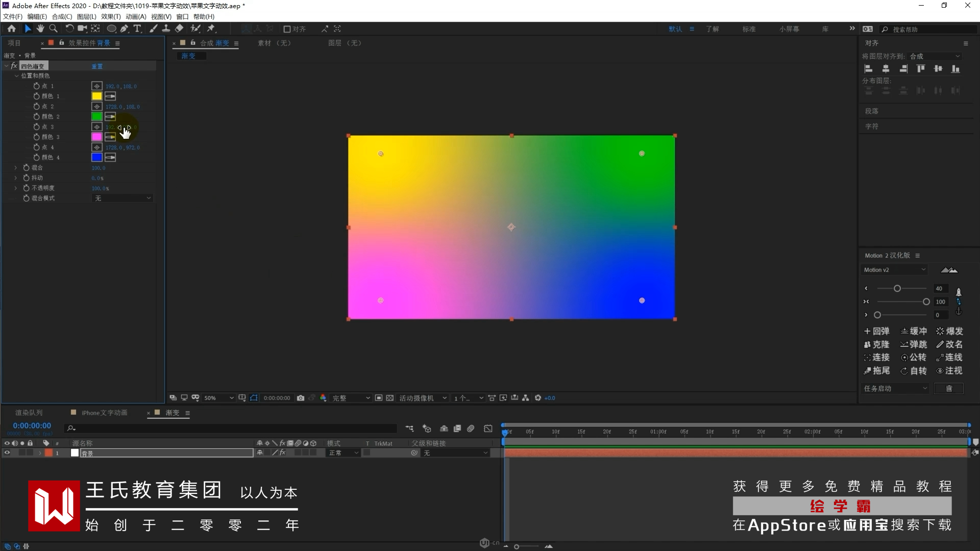The height and width of the screenshot is (551, 980).
Task: Toggle the 对齐 snapping checkbox
Action: (287, 29)
